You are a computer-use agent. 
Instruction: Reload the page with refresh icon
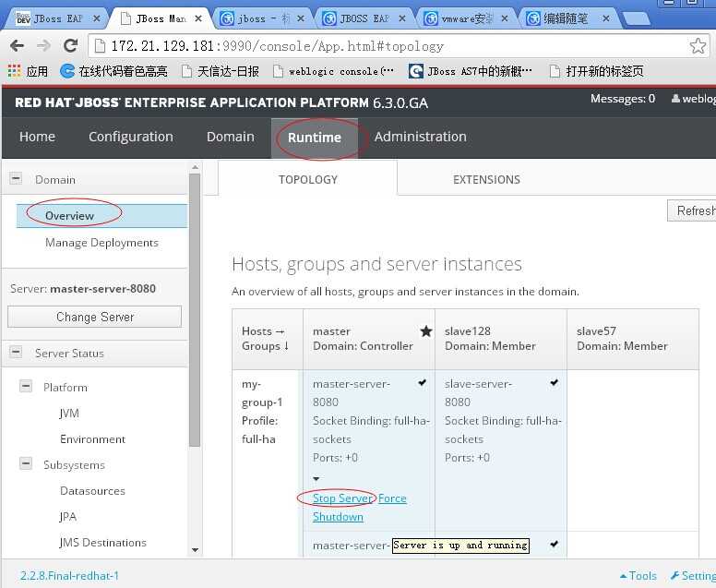coord(70,45)
